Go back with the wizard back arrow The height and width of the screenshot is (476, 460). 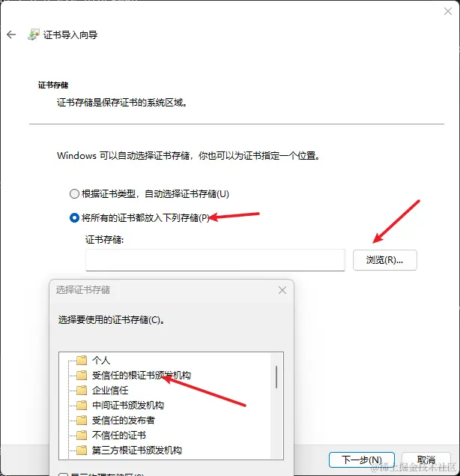(11, 34)
